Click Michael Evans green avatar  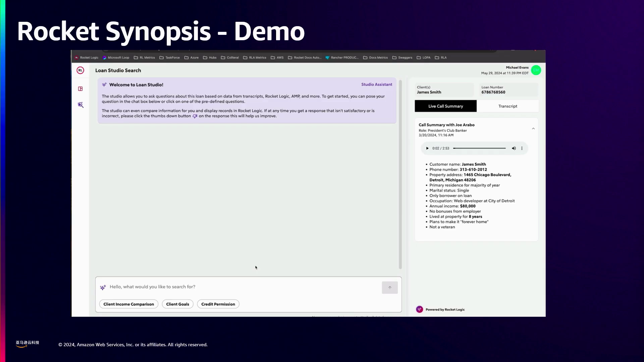pyautogui.click(x=536, y=70)
